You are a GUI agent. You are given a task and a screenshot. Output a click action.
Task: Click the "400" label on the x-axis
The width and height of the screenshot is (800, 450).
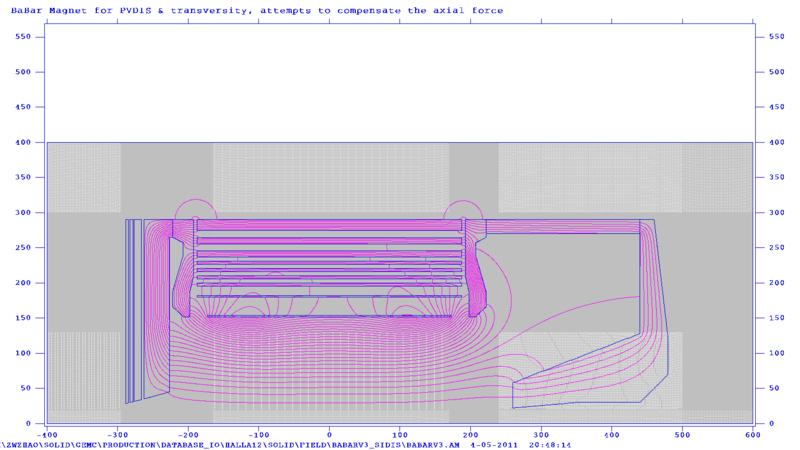(612, 435)
